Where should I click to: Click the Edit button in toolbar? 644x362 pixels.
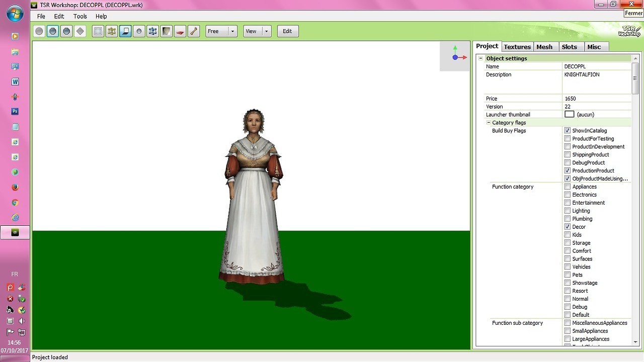[287, 31]
